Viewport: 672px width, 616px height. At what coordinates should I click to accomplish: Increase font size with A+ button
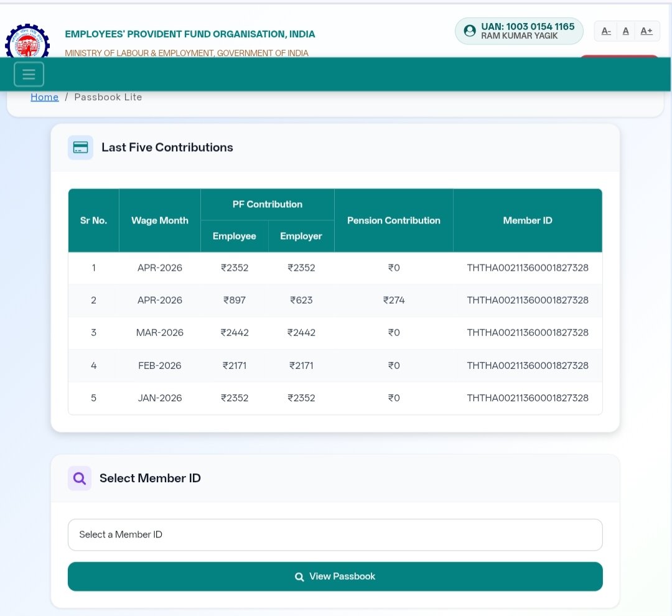click(x=646, y=31)
